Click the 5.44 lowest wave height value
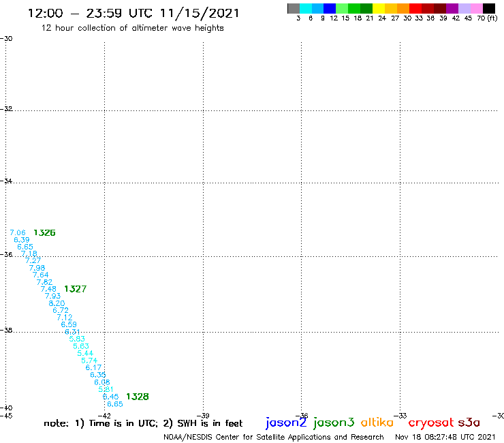Image resolution: width=504 pixels, height=443 pixels. 85,354
